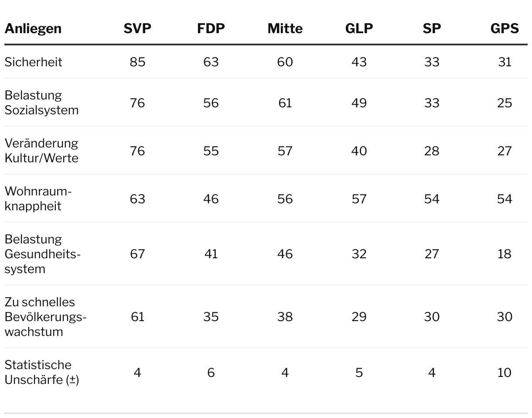Screen dimensions: 532x418
Task: Click GPS statistical uncertainty value 10
Action: click(505, 373)
